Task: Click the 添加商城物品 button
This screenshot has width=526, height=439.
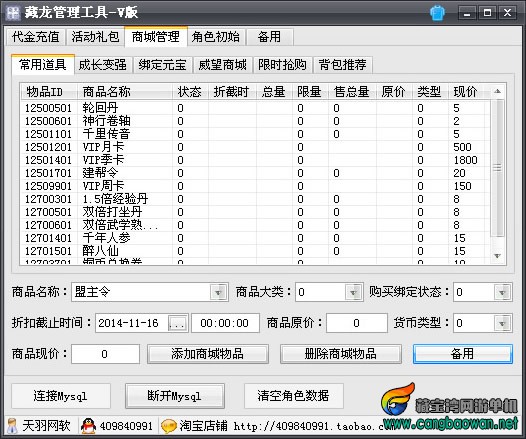Action: pos(208,354)
